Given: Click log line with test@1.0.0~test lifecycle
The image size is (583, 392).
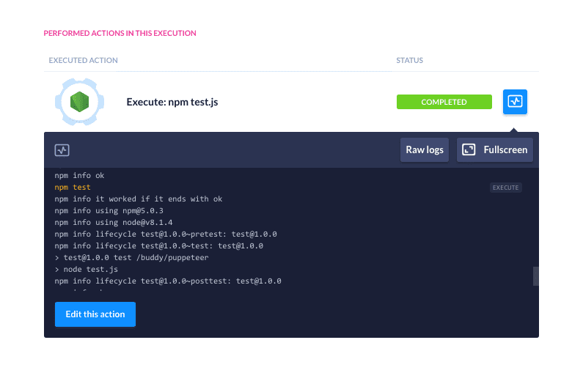Looking at the screenshot, I should click(158, 245).
